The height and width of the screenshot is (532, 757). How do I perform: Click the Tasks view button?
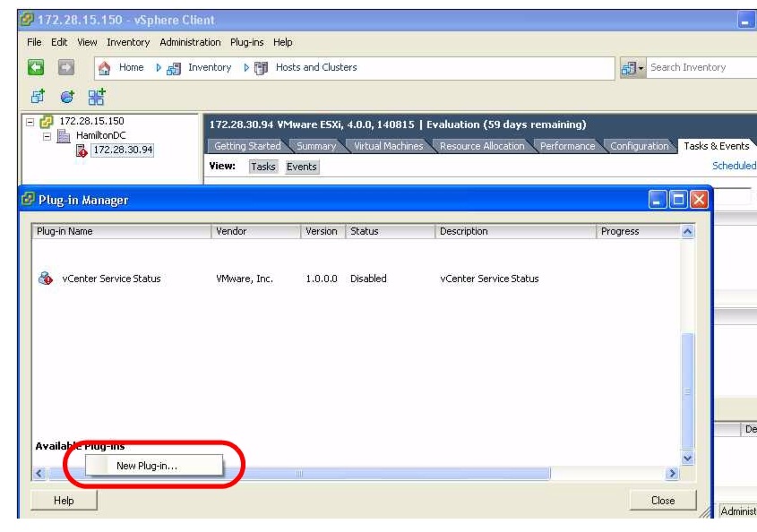263,167
